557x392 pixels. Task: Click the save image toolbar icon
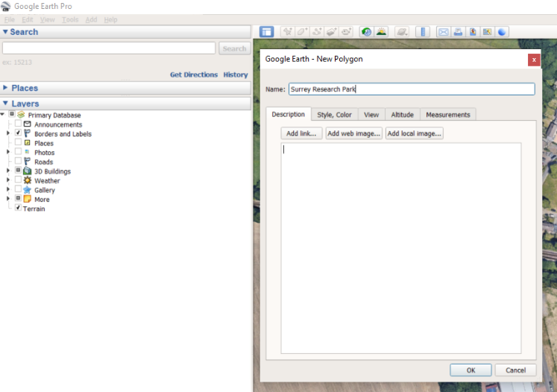click(473, 32)
